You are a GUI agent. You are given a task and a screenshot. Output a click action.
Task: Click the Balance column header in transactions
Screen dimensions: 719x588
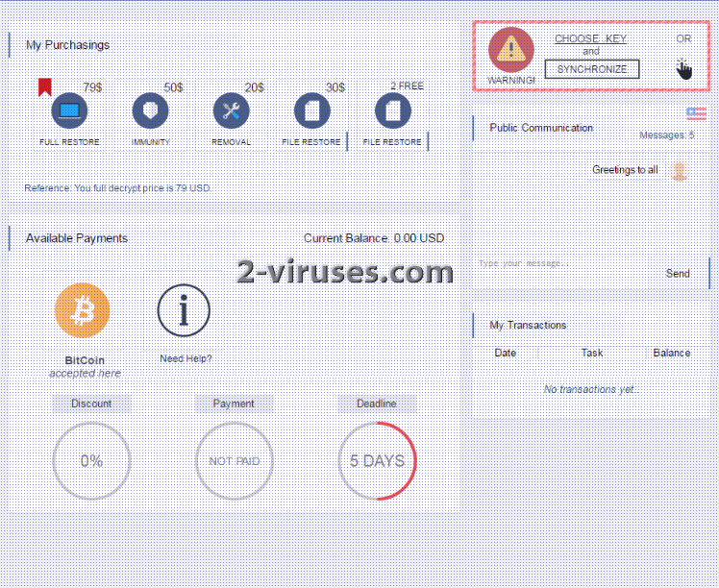(x=671, y=353)
